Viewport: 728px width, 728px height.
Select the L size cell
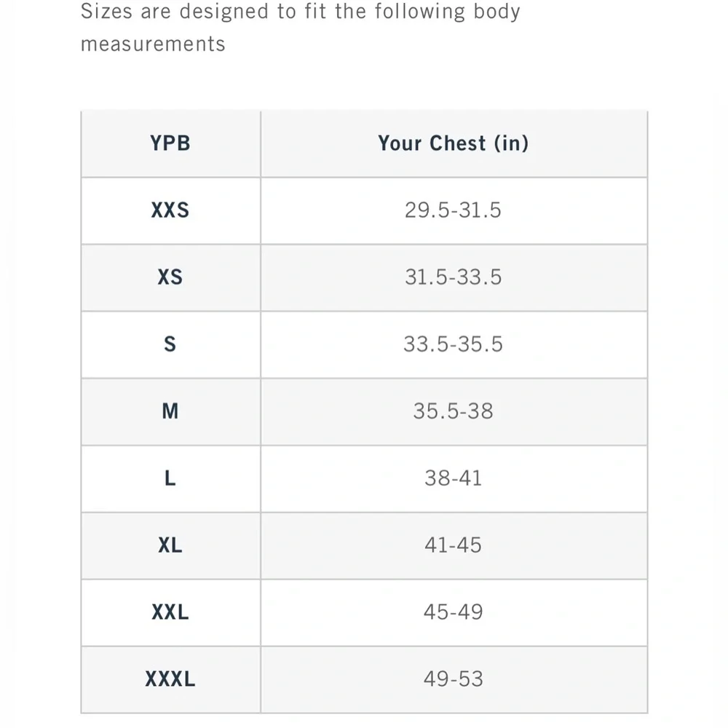point(170,478)
